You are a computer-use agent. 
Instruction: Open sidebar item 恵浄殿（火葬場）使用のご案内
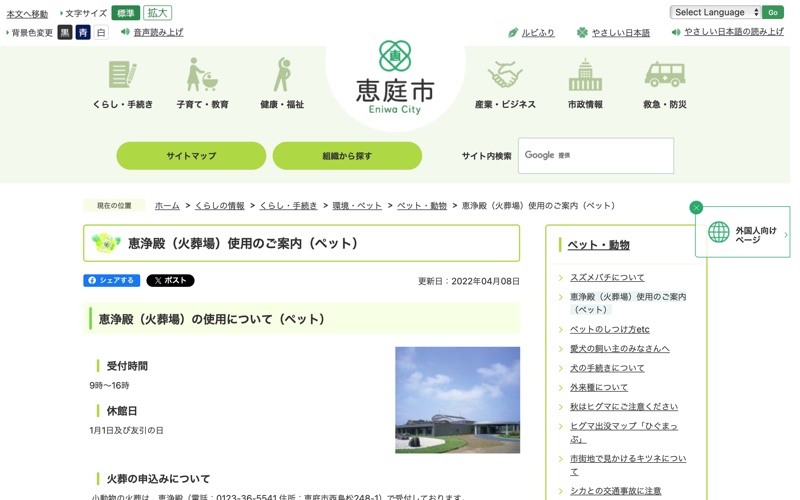628,303
